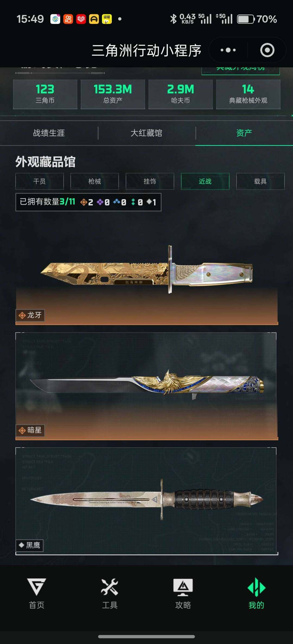Choose the 载具 category filter

[x=260, y=181]
